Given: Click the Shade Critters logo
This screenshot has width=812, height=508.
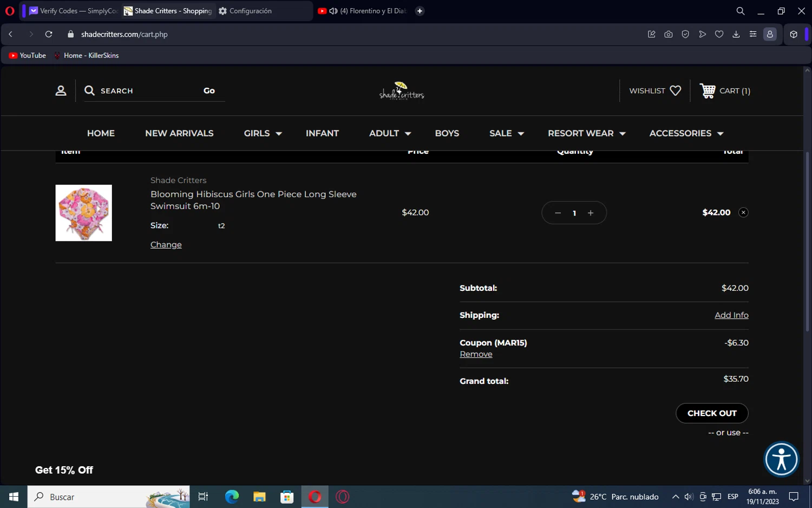Looking at the screenshot, I should [402, 90].
